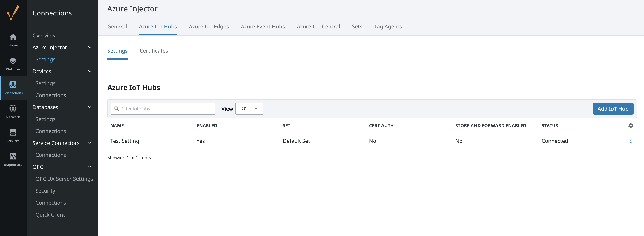Open the Quick Client link
Screen dimensions: 644x236
point(50,215)
